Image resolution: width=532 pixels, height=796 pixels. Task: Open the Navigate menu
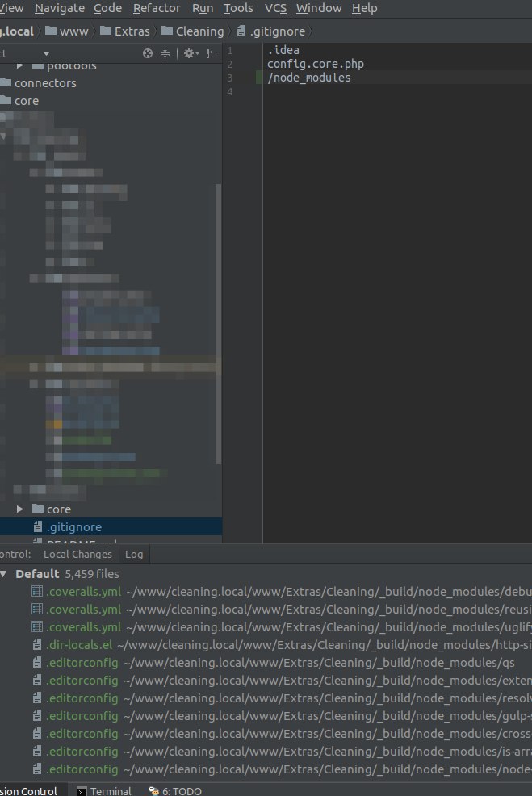60,8
